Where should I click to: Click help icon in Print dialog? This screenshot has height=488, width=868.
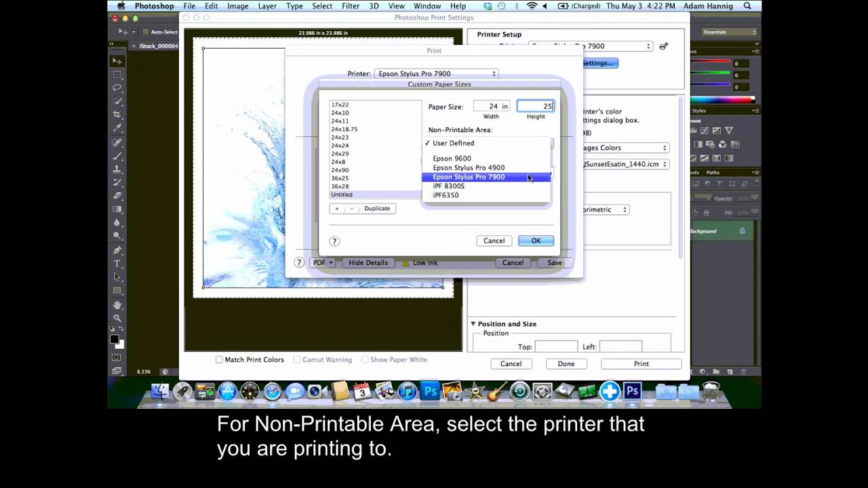coord(299,262)
